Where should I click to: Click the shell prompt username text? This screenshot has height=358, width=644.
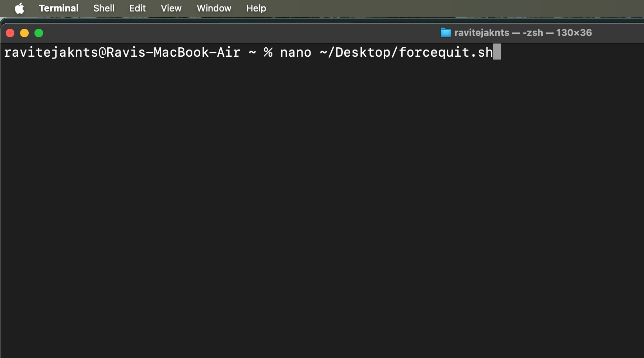(50, 52)
